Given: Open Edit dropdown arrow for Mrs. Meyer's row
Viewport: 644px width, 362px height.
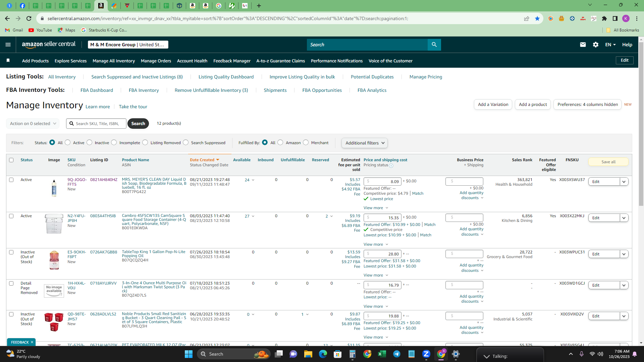Looking at the screenshot, I should pos(624,182).
